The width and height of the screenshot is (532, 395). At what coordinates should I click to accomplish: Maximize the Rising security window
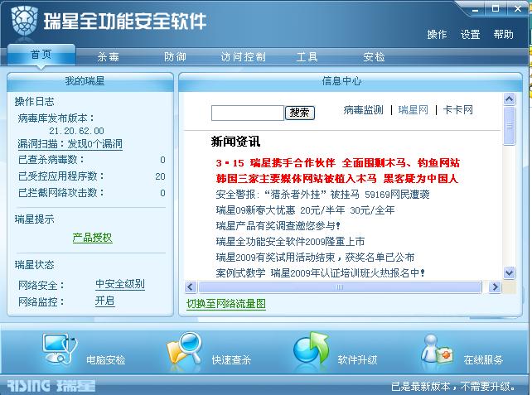click(496, 9)
